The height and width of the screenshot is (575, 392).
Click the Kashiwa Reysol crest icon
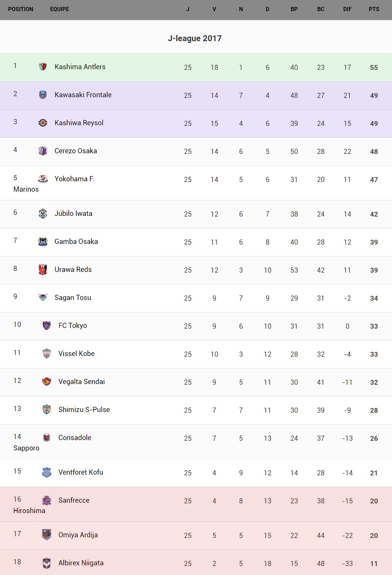(x=43, y=122)
